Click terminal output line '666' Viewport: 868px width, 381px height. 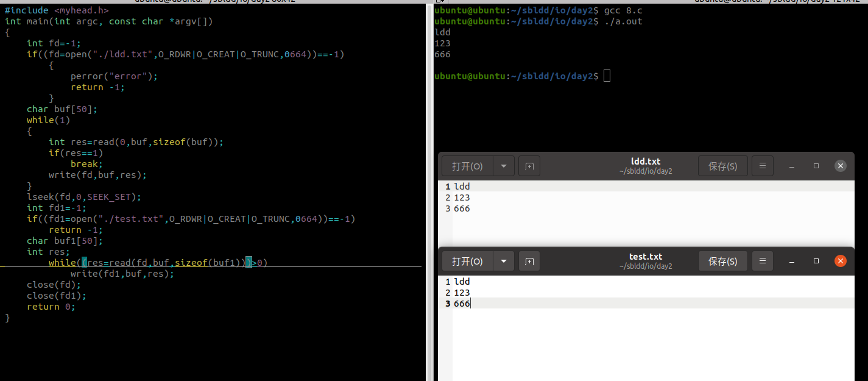443,54
